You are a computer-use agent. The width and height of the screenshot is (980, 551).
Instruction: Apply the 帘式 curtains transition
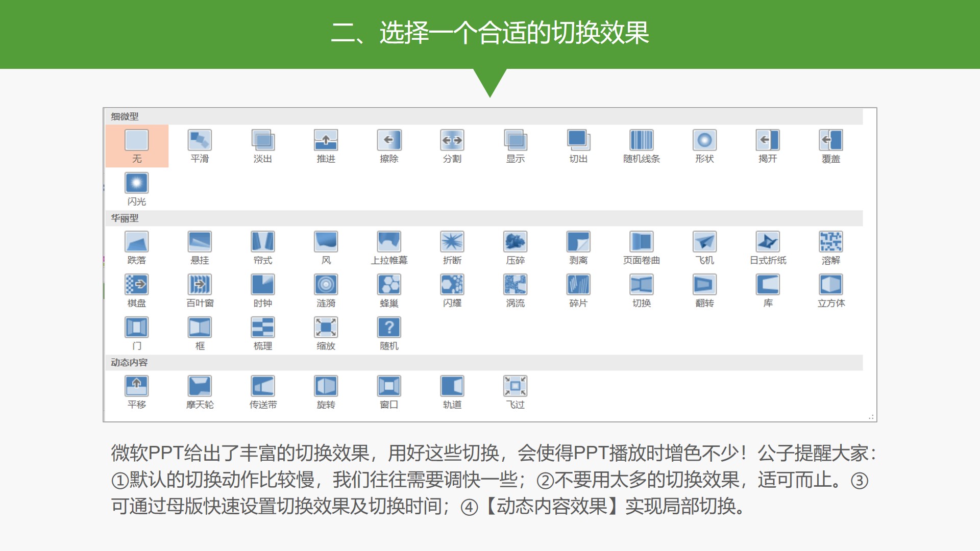(263, 247)
